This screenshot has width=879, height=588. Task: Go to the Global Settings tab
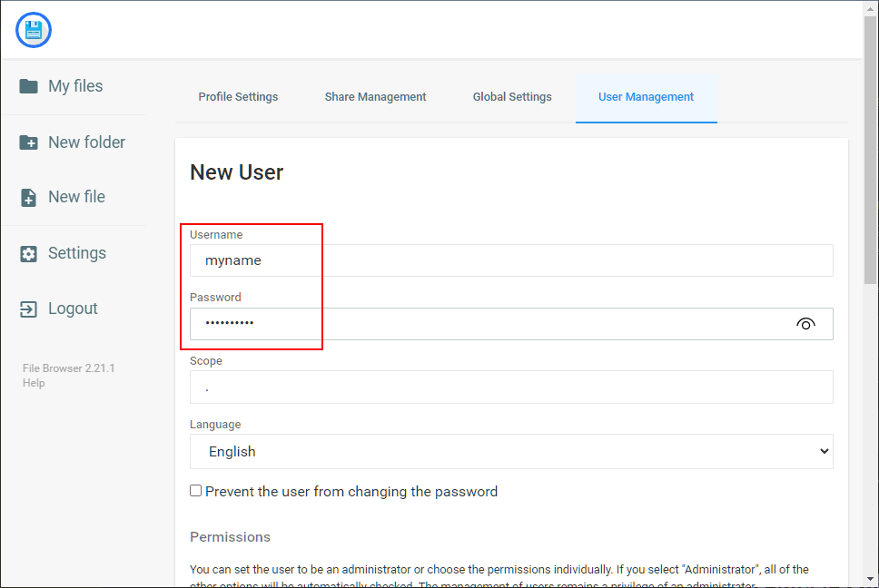point(512,97)
